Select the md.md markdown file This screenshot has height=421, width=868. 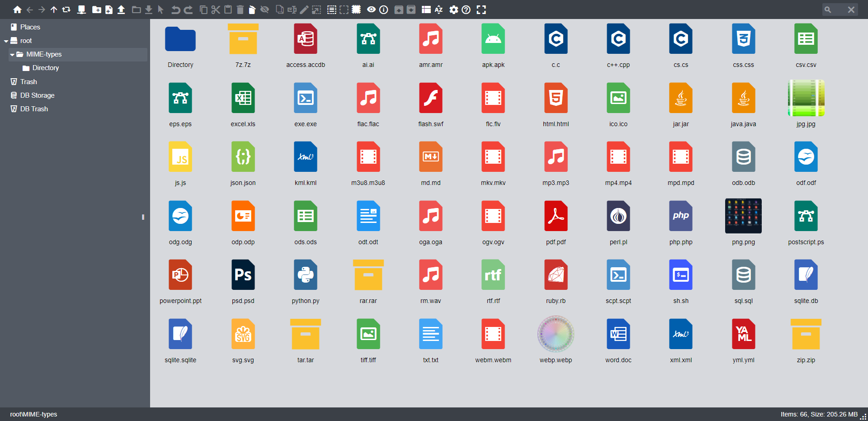431,163
